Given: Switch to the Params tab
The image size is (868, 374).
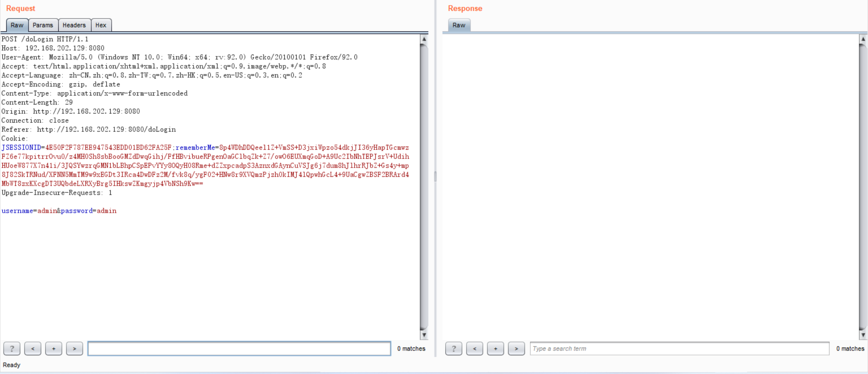Looking at the screenshot, I should pyautogui.click(x=43, y=25).
